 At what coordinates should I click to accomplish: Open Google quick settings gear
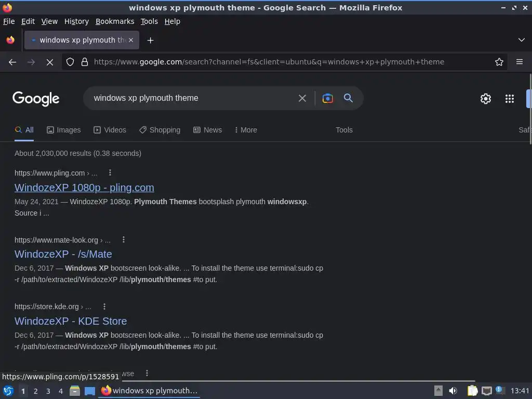click(x=486, y=99)
